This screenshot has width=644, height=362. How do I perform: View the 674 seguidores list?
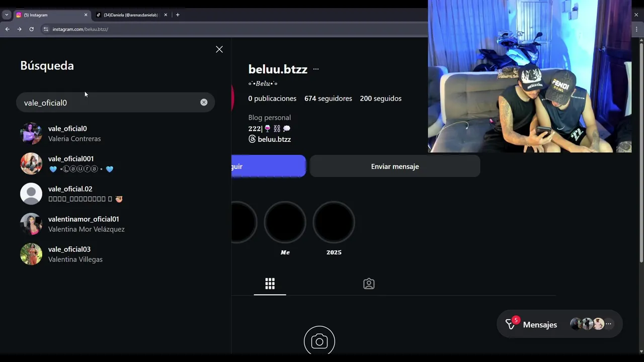328,99
